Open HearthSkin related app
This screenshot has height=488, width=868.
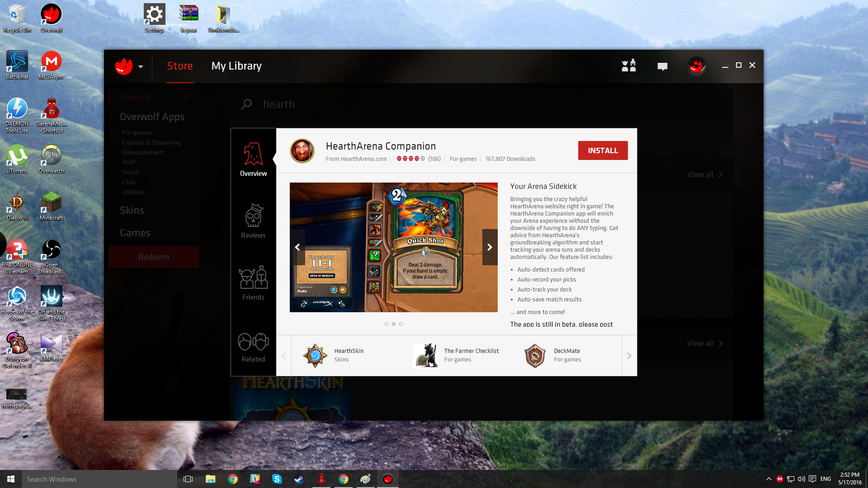(x=334, y=355)
